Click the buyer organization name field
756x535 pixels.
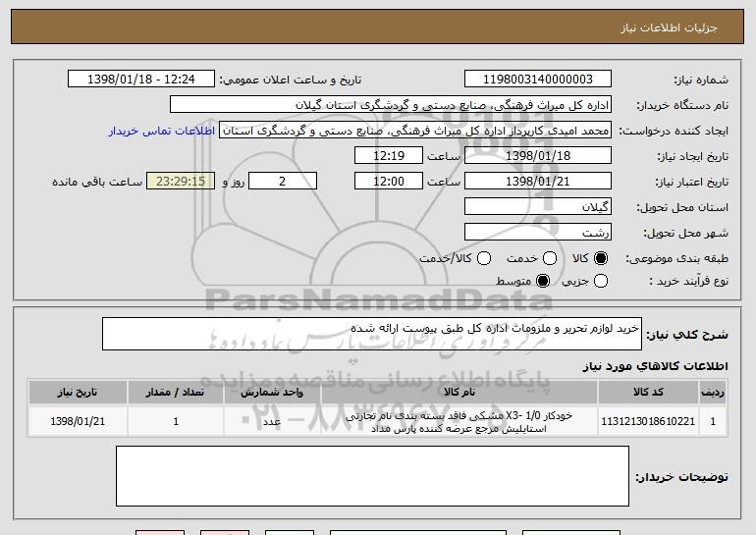click(x=391, y=105)
